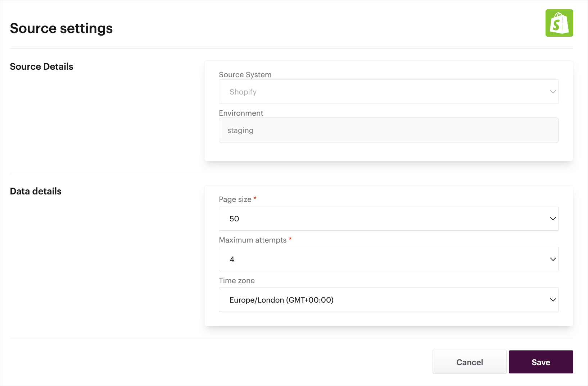Image resolution: width=588 pixels, height=386 pixels.
Task: Click the Environment field label
Action: pyautogui.click(x=241, y=113)
